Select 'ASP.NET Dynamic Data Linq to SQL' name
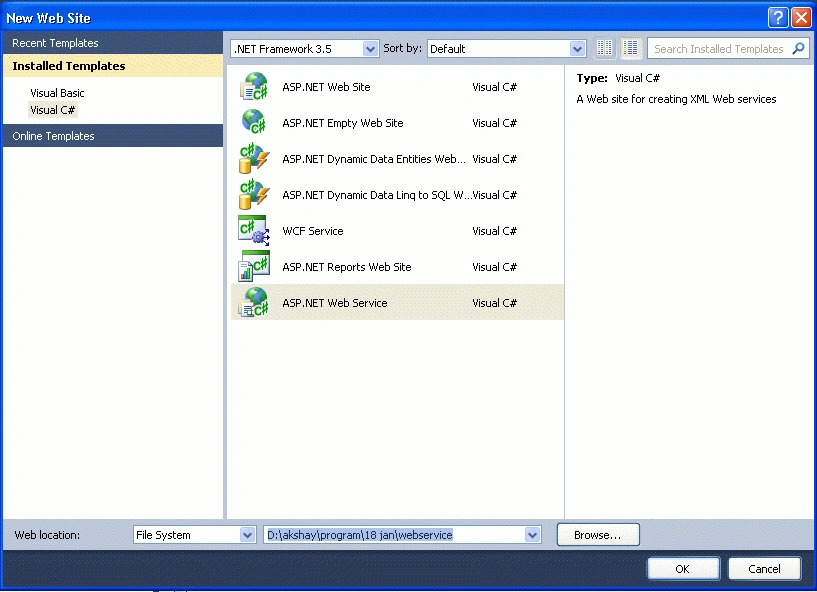 tap(377, 195)
